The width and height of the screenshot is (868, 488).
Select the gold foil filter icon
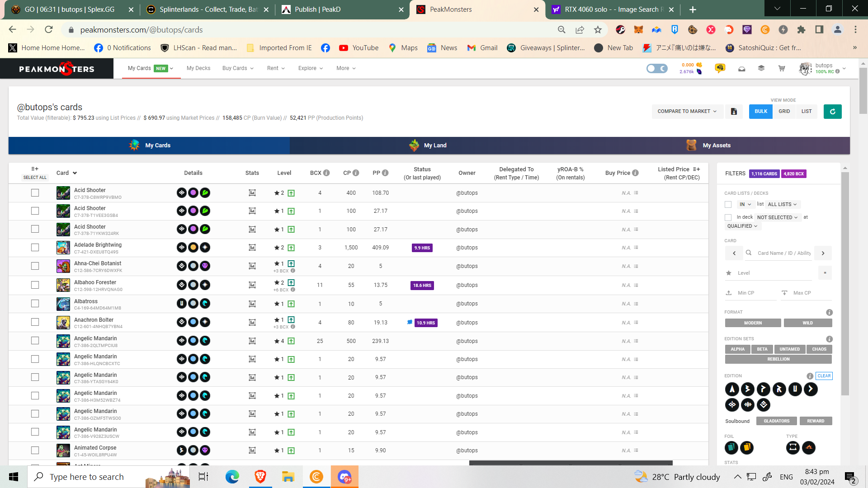coord(747,448)
